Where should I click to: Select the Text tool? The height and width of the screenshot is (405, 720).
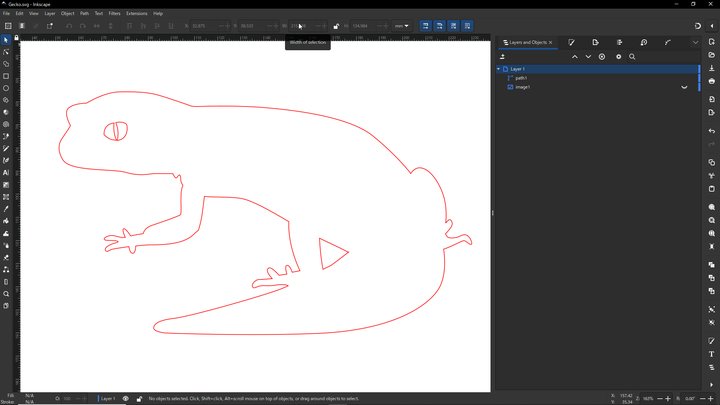[x=6, y=173]
